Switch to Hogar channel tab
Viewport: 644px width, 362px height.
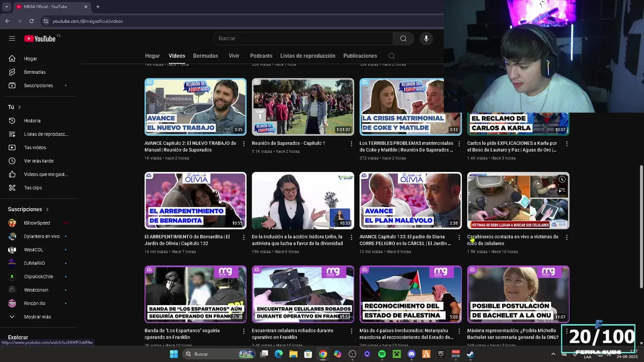tap(152, 56)
